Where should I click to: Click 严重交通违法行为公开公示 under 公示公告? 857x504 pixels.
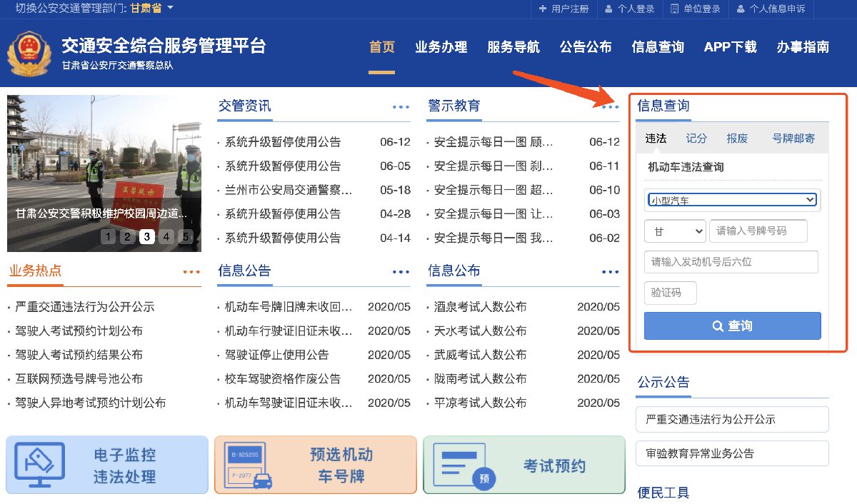(732, 420)
